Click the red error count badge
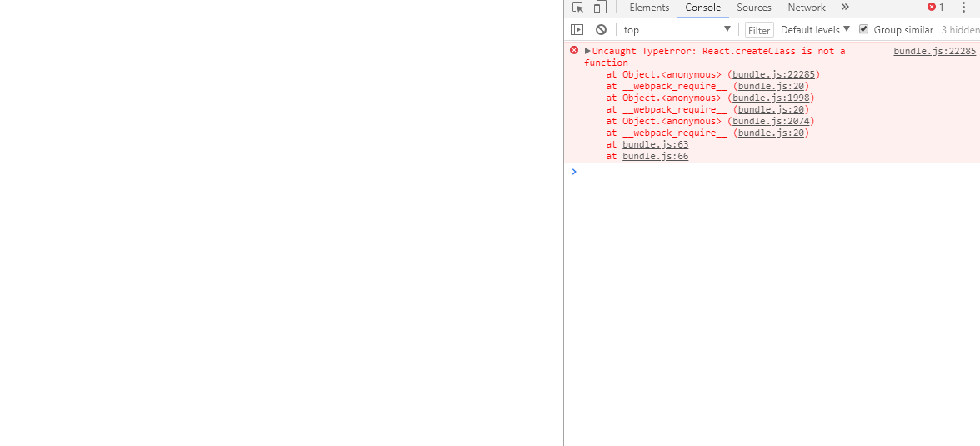This screenshot has width=980, height=446. (936, 8)
